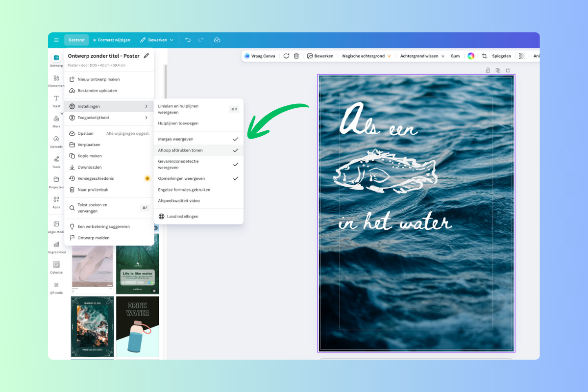
Task: Click the Bestand button
Action: (76, 40)
